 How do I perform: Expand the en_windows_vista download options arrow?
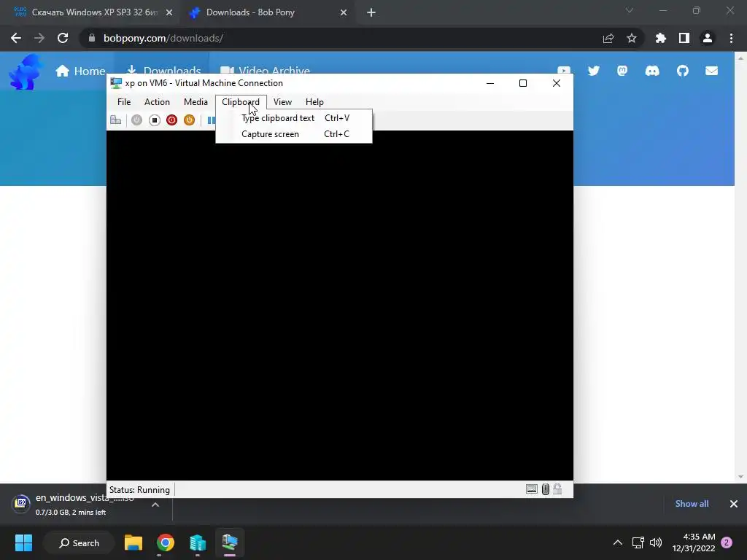[155, 505]
